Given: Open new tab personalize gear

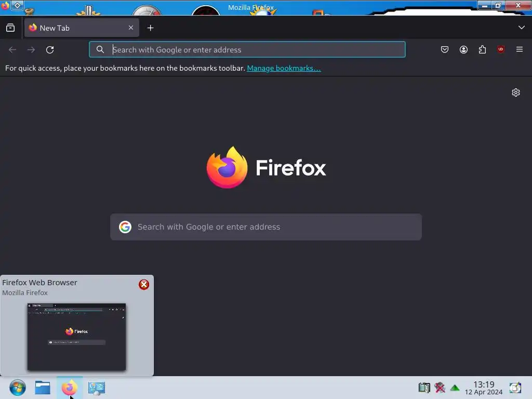Looking at the screenshot, I should tap(516, 92).
